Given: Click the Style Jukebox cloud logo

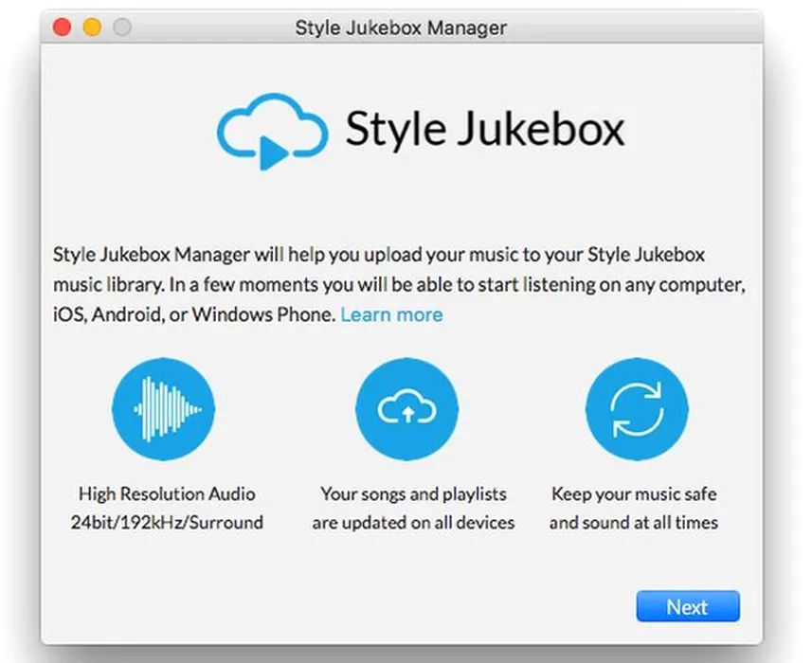Looking at the screenshot, I should 272,131.
